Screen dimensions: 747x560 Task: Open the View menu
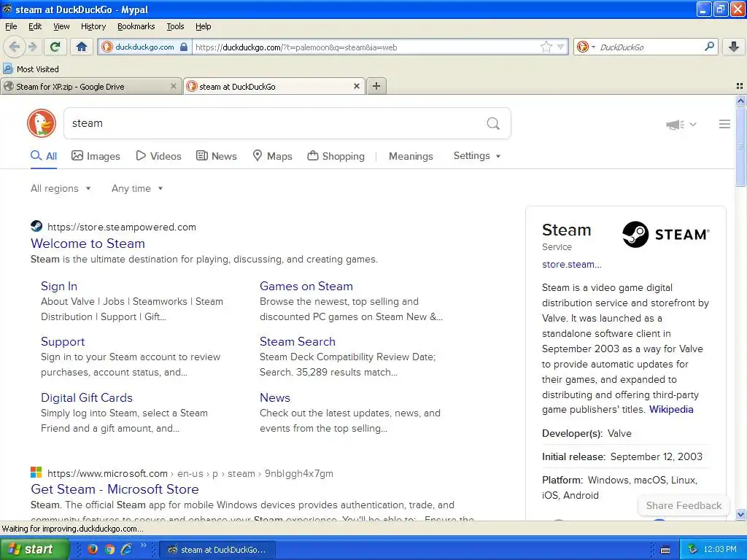[61, 26]
